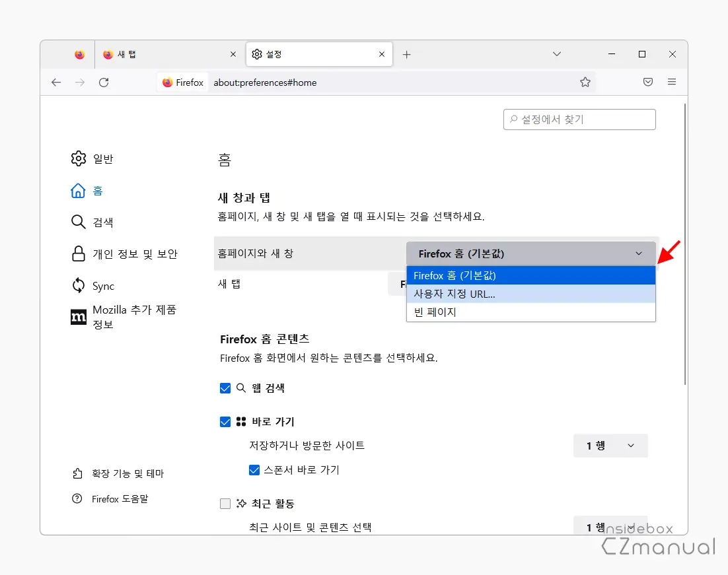Open the list all tabs chevron
The width and height of the screenshot is (728, 575).
(557, 54)
